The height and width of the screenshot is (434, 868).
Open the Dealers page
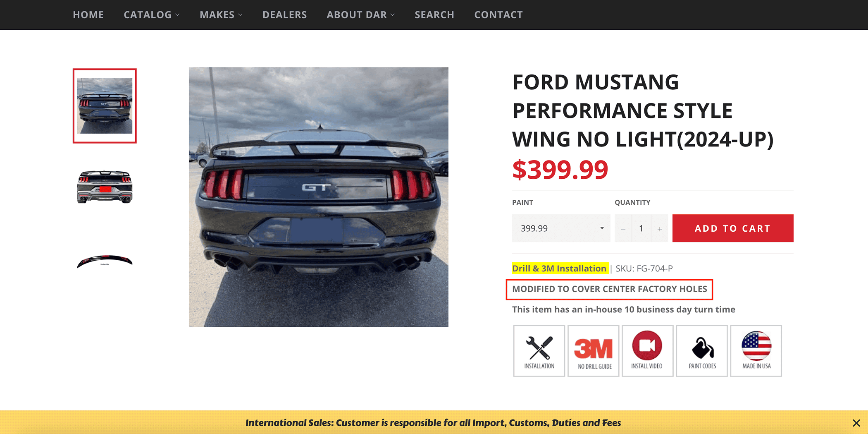[x=285, y=15]
